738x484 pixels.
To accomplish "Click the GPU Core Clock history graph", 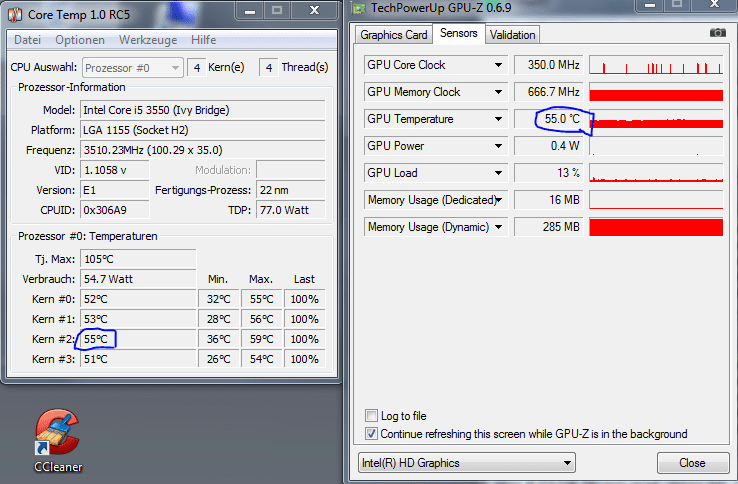I will point(656,65).
